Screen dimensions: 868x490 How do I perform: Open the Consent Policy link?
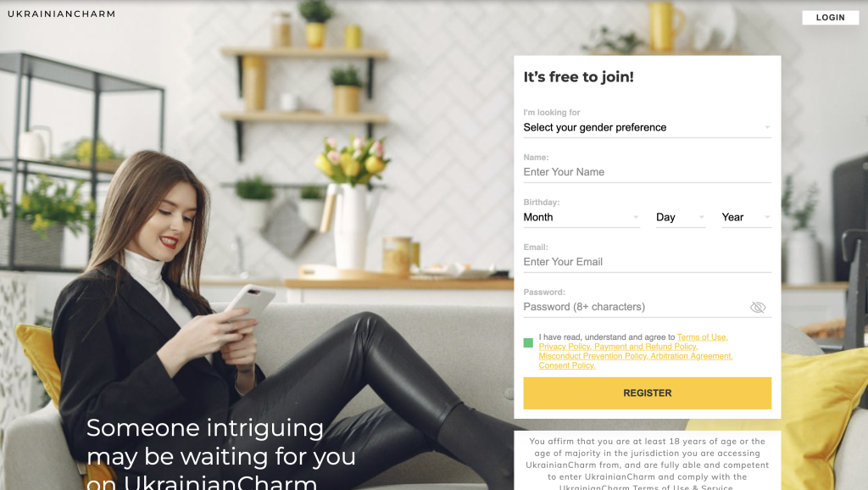567,365
